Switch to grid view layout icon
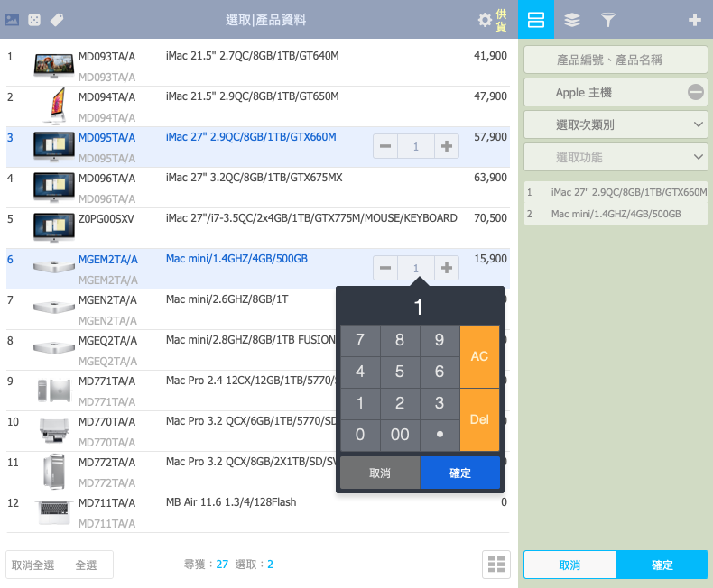This screenshot has height=588, width=713. pyautogui.click(x=495, y=564)
